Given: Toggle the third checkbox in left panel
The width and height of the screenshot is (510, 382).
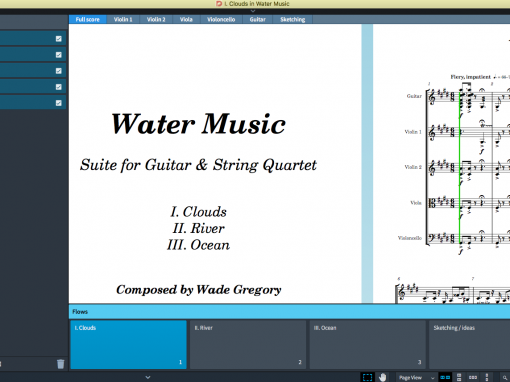Looking at the screenshot, I should pyautogui.click(x=59, y=71).
